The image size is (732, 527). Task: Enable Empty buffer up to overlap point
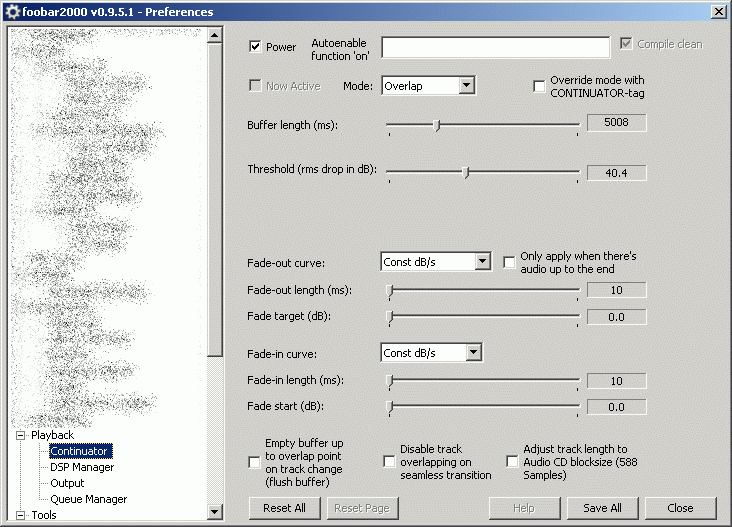(x=254, y=462)
